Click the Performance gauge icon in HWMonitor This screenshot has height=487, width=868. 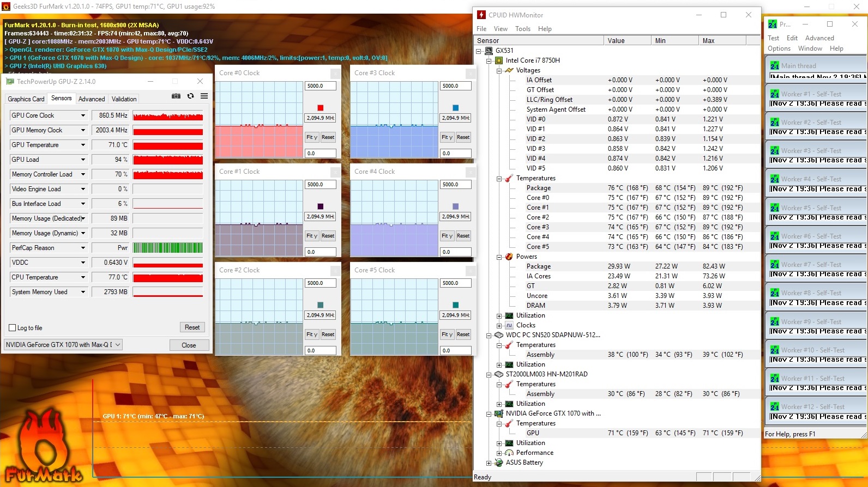[509, 453]
